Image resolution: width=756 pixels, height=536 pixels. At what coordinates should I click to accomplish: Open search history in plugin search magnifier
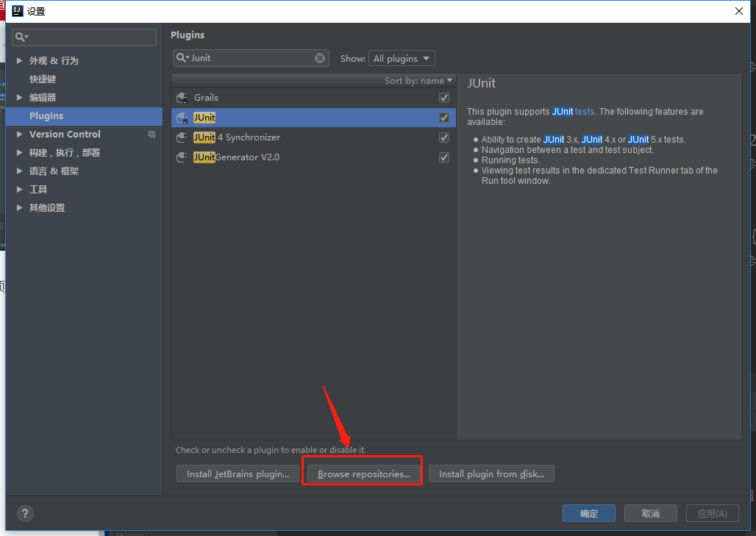pyautogui.click(x=182, y=58)
